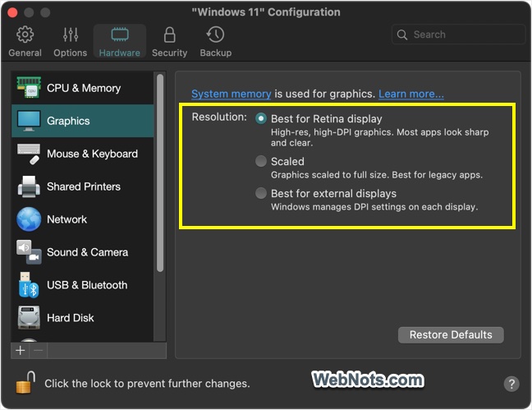Click the Graphics monitor icon
This screenshot has height=410, width=532.
(x=29, y=121)
